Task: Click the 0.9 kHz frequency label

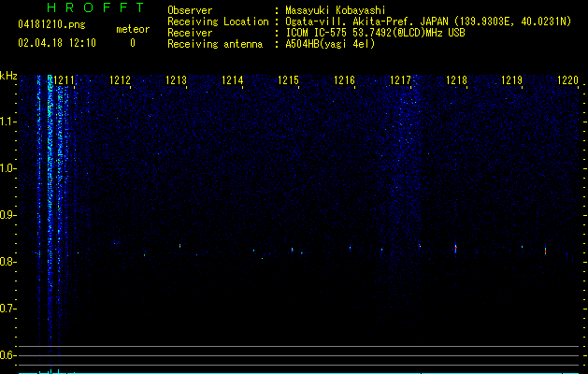Action: point(7,215)
